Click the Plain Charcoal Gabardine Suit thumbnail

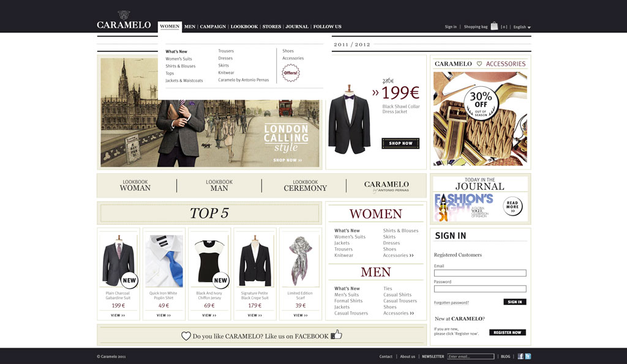pos(118,260)
